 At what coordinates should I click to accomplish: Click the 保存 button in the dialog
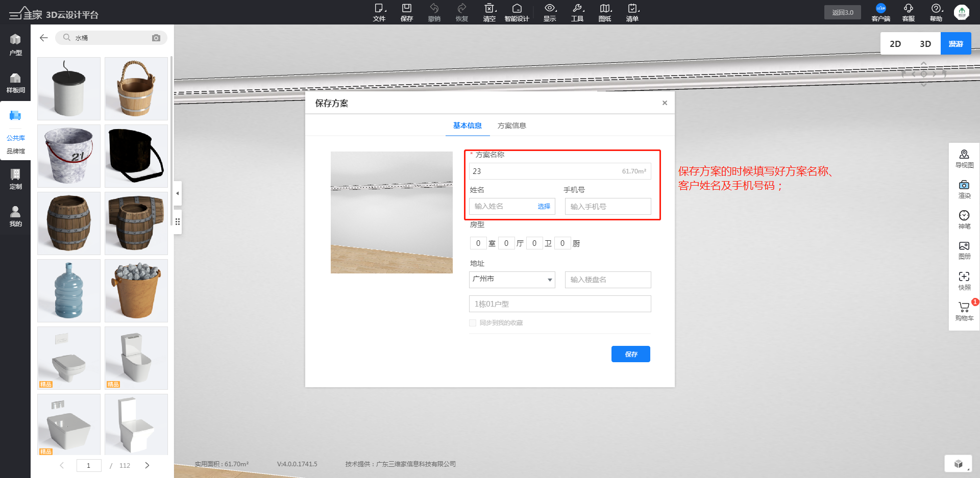[x=630, y=354]
